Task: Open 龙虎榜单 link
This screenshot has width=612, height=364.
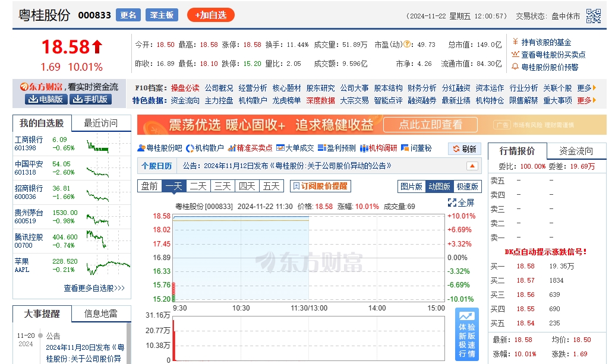Action: click(286, 101)
